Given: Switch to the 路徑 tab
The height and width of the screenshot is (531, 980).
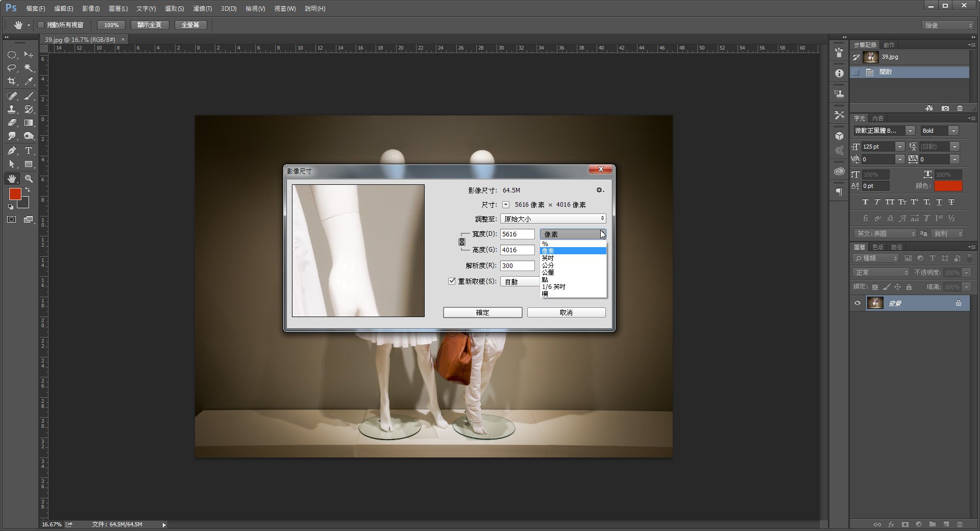Looking at the screenshot, I should [x=897, y=247].
